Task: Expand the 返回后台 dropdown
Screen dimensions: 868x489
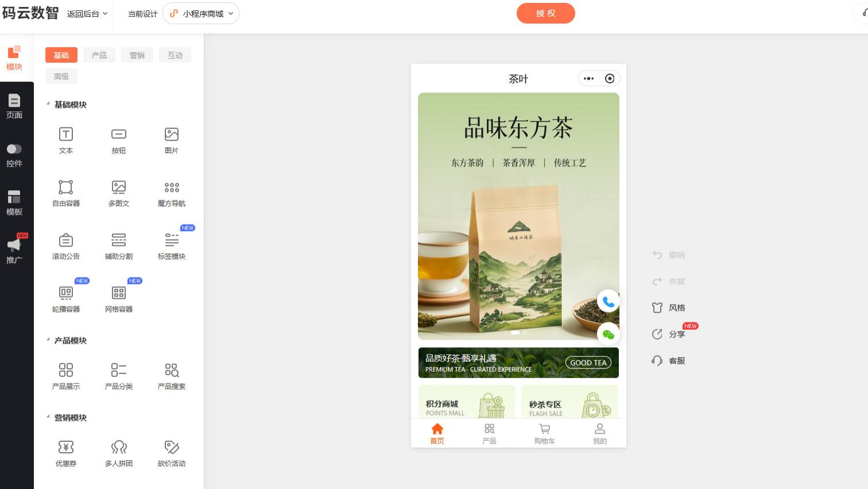Action: (86, 13)
